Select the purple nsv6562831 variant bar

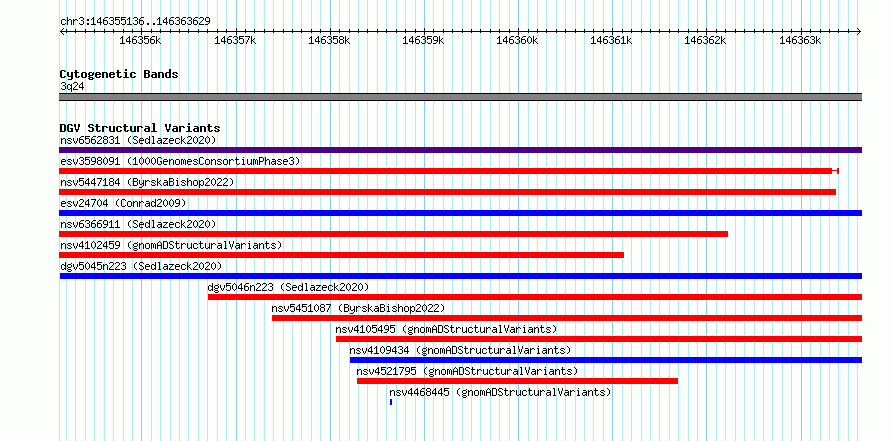(x=460, y=150)
